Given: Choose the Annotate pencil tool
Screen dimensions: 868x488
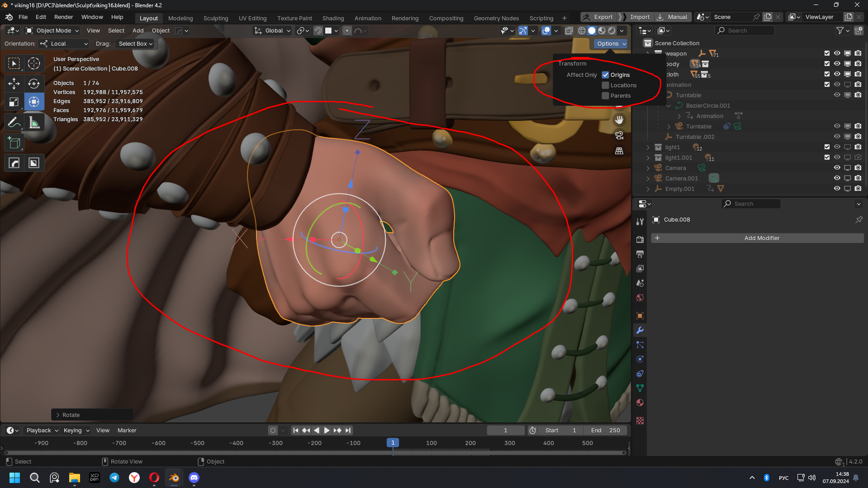Looking at the screenshot, I should (x=14, y=123).
